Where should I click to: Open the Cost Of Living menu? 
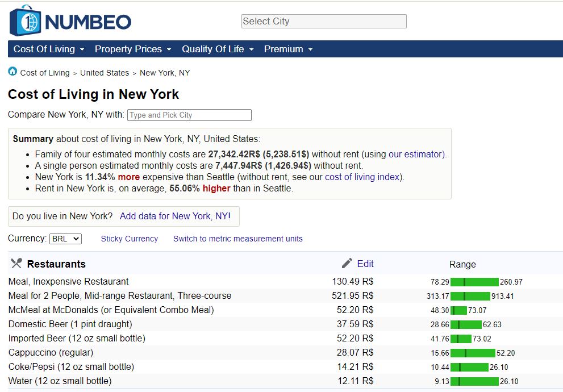[x=49, y=49]
